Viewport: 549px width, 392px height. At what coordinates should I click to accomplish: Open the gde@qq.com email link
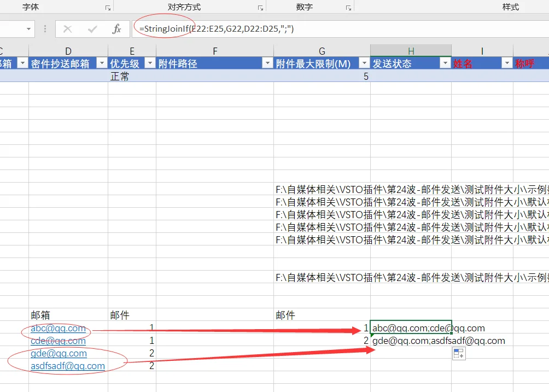tap(59, 354)
